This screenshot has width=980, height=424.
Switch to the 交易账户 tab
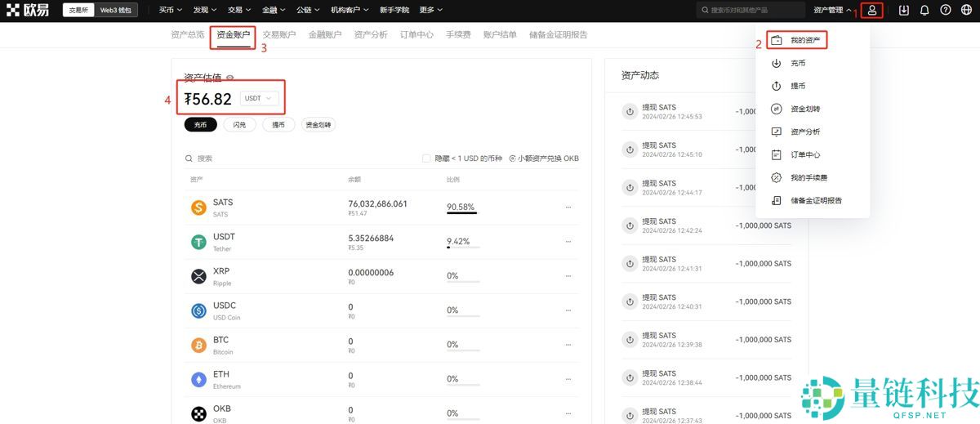click(279, 35)
